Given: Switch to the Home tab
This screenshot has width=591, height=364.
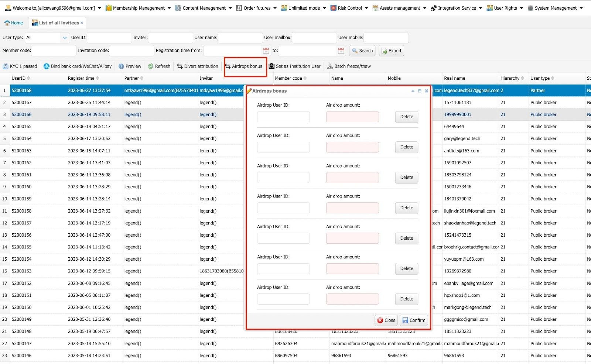Looking at the screenshot, I should (14, 23).
